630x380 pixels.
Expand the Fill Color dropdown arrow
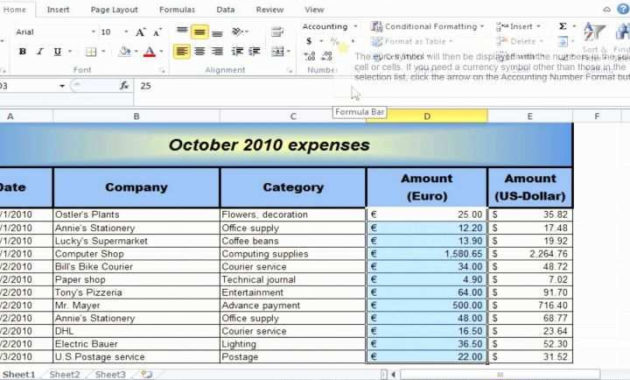pyautogui.click(x=136, y=51)
